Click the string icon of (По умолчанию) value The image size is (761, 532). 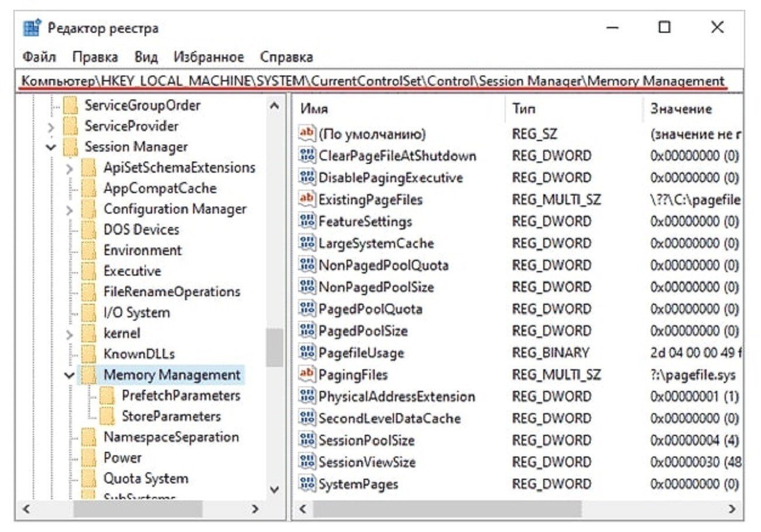[307, 134]
